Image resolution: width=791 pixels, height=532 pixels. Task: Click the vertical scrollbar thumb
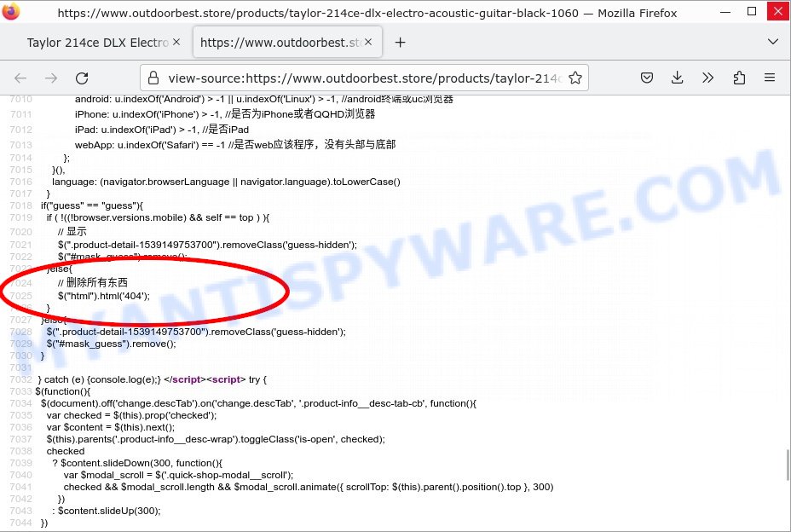[788, 465]
